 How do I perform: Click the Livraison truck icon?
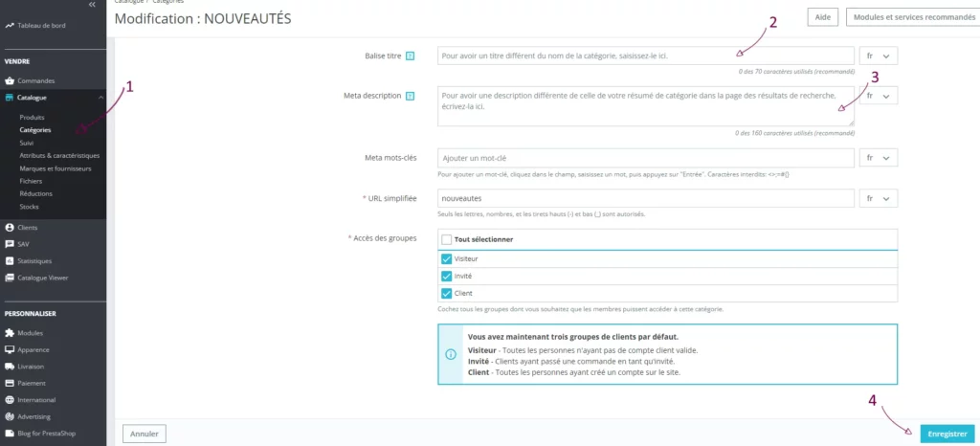click(10, 367)
